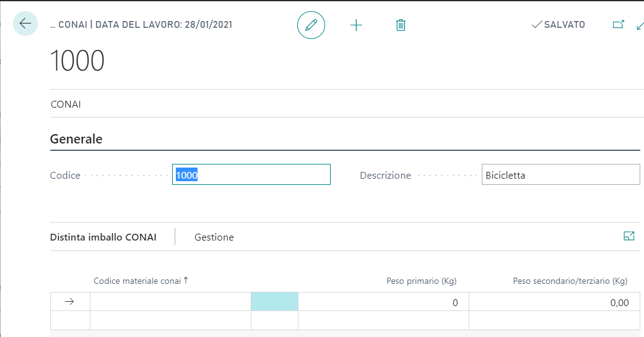Screen dimensions: 644x337
Task: Sort by Codice materiale conai column header
Action: point(137,281)
